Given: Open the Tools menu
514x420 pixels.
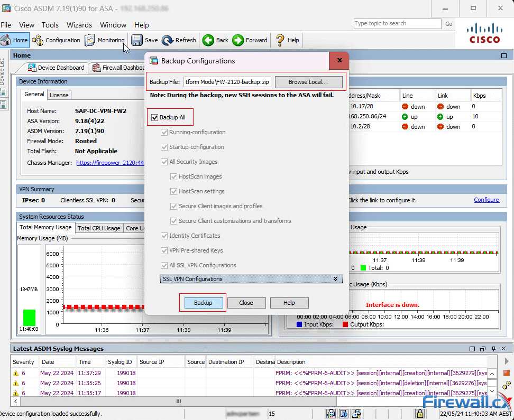Looking at the screenshot, I should 50,25.
